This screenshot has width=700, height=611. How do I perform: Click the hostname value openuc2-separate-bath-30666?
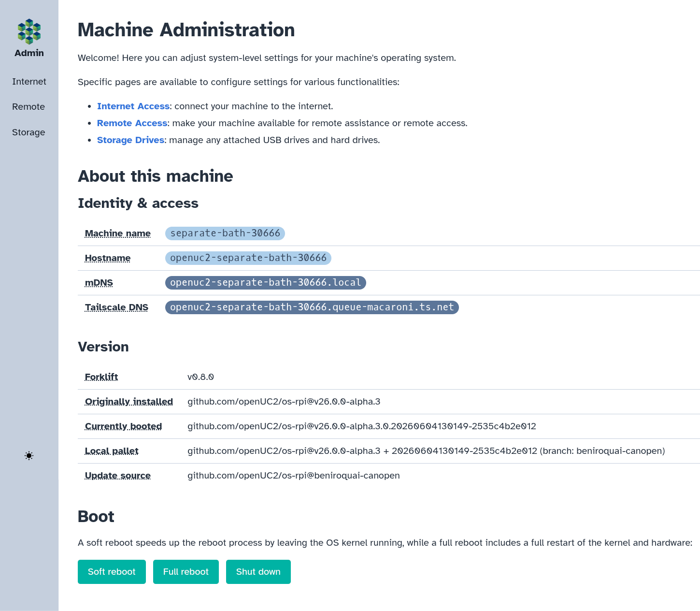[x=248, y=258]
